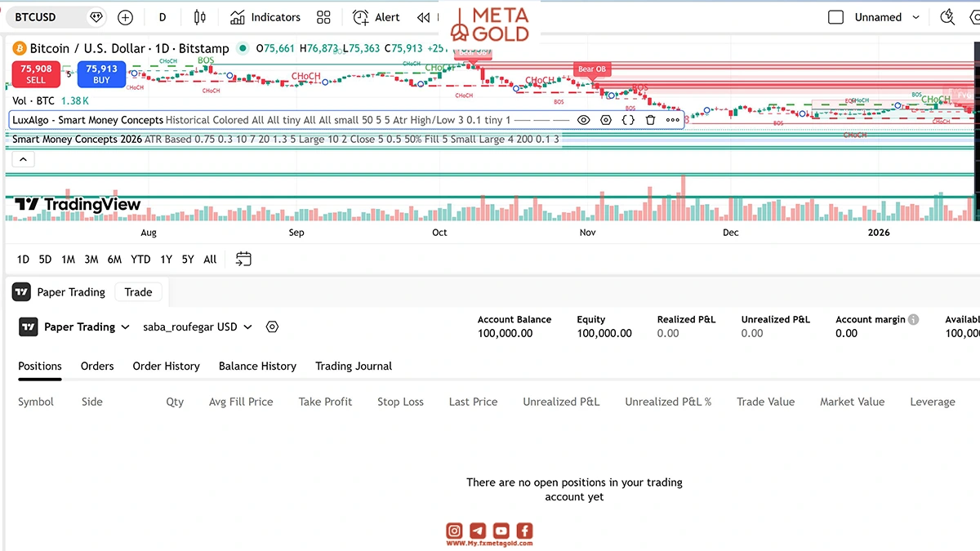The height and width of the screenshot is (551, 980).
Task: Open LuxAlgo source code braces icon
Action: pyautogui.click(x=628, y=120)
